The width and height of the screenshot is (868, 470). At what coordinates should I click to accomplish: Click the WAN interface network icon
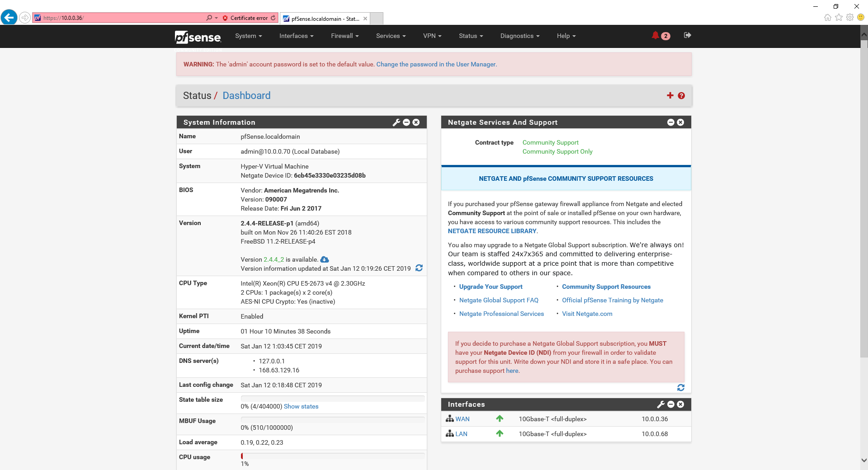pos(450,418)
